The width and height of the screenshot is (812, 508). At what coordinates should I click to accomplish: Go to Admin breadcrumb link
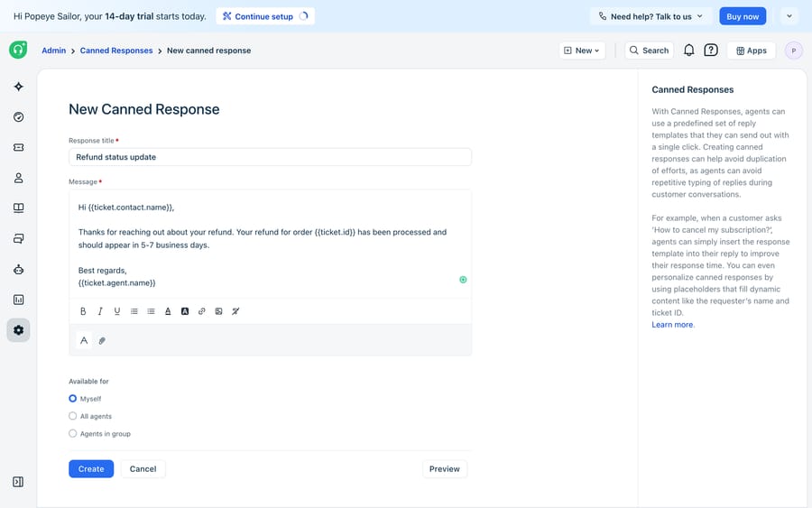click(x=54, y=51)
